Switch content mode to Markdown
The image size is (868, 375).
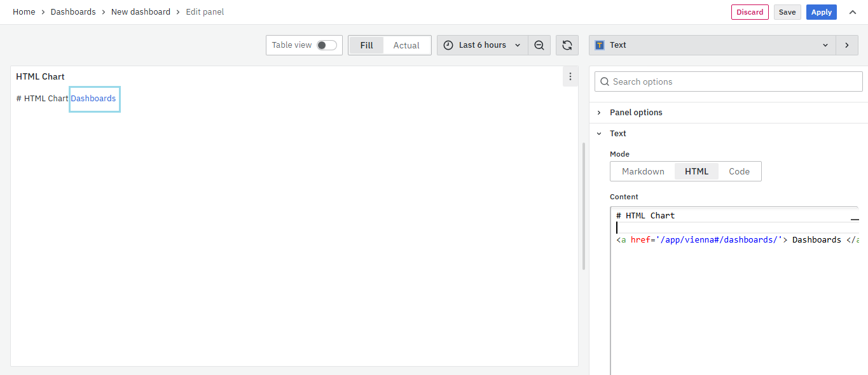(643, 171)
